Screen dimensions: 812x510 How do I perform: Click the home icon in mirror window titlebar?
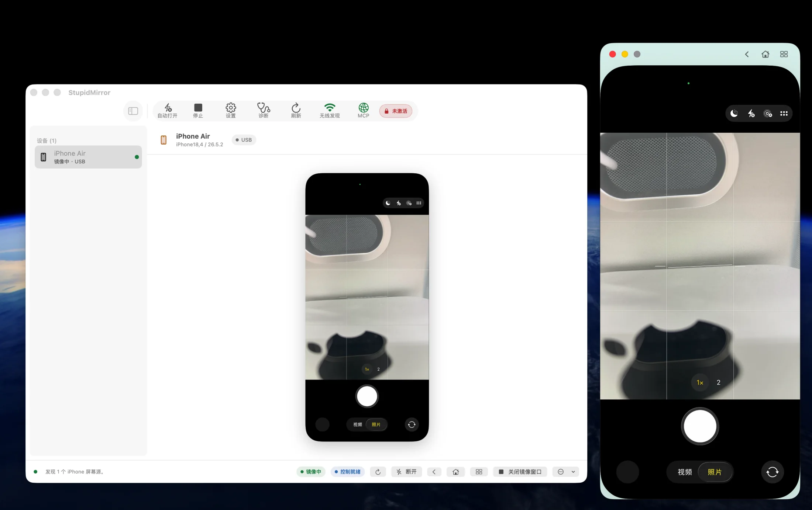point(765,54)
